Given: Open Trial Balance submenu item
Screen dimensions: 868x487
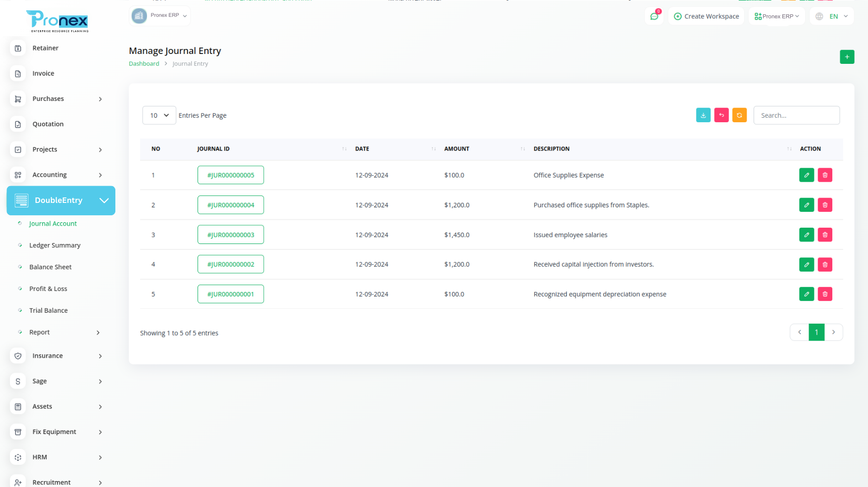Looking at the screenshot, I should pos(49,311).
